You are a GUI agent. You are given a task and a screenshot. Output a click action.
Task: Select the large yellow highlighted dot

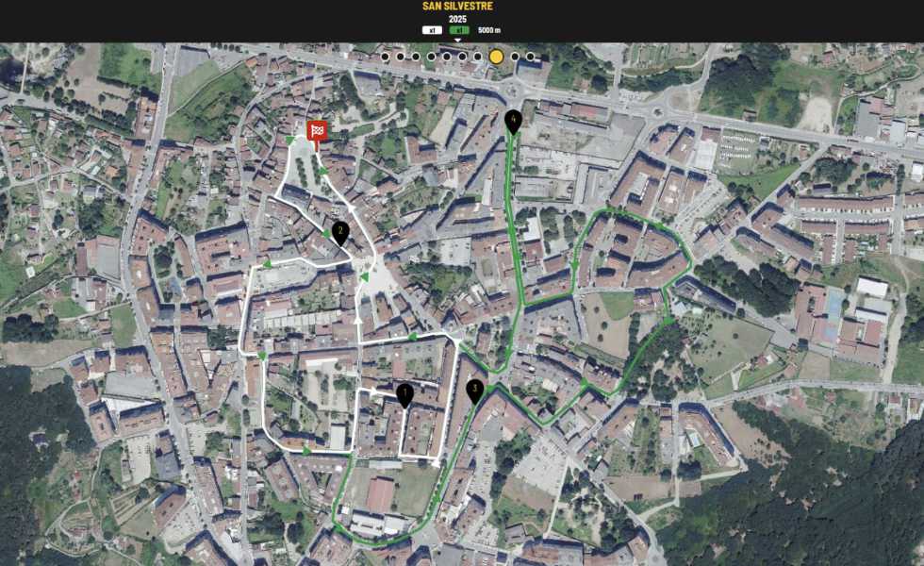tap(496, 57)
